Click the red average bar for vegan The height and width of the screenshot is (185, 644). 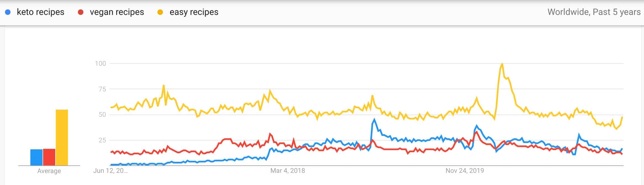[49, 157]
